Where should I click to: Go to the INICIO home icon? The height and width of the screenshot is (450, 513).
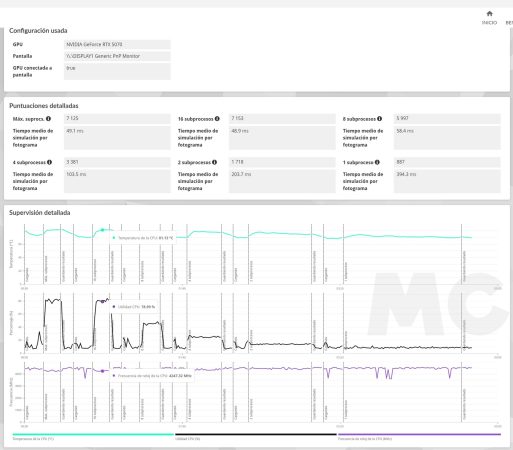point(489,14)
